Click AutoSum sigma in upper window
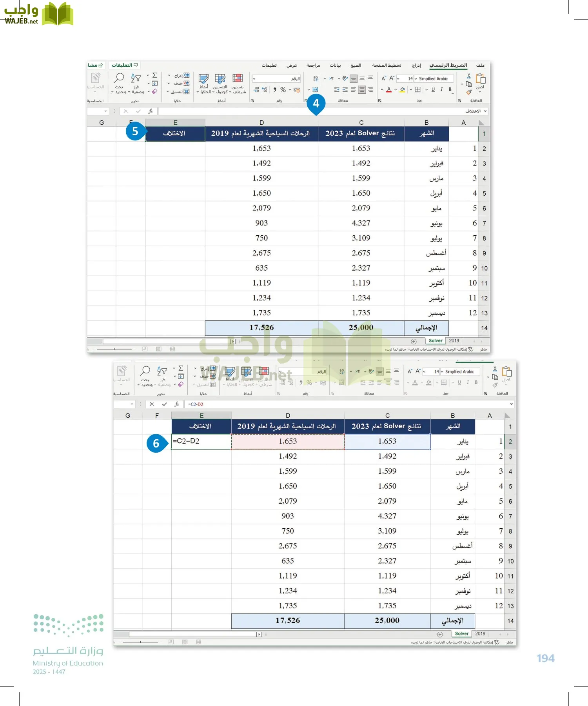The width and height of the screenshot is (588, 706). [155, 75]
